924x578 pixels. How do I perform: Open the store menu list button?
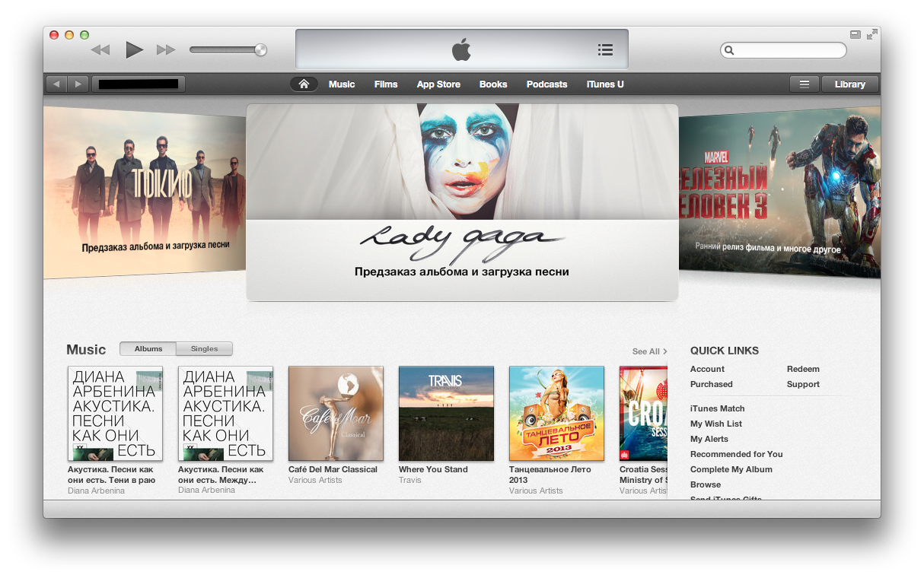(x=804, y=84)
